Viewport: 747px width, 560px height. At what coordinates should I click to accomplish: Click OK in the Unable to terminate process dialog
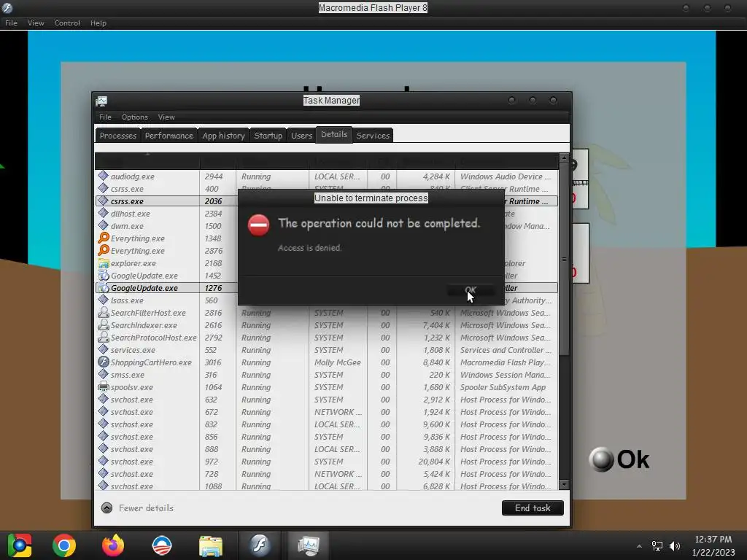[x=471, y=289]
